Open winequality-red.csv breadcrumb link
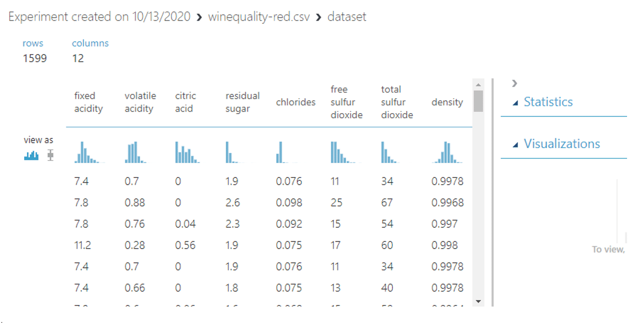Screen dimensions: 644x323 coord(259,17)
